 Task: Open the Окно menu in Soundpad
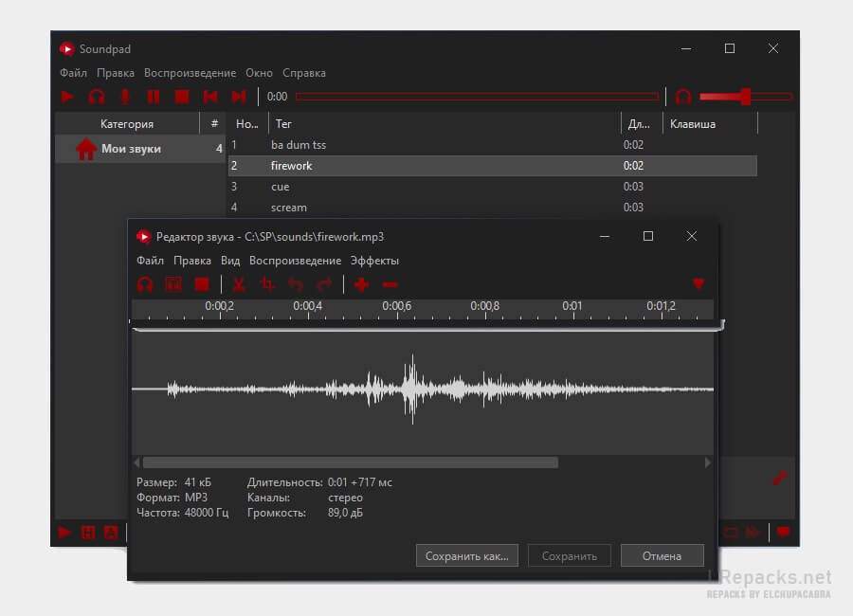[x=259, y=73]
